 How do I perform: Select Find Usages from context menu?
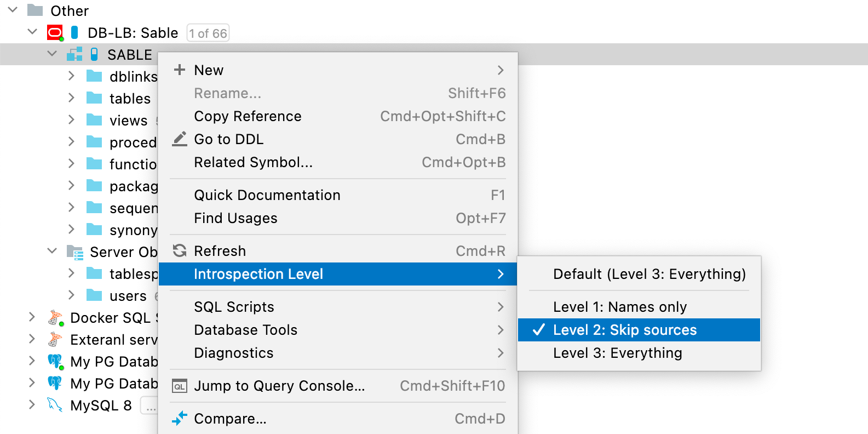[235, 218]
